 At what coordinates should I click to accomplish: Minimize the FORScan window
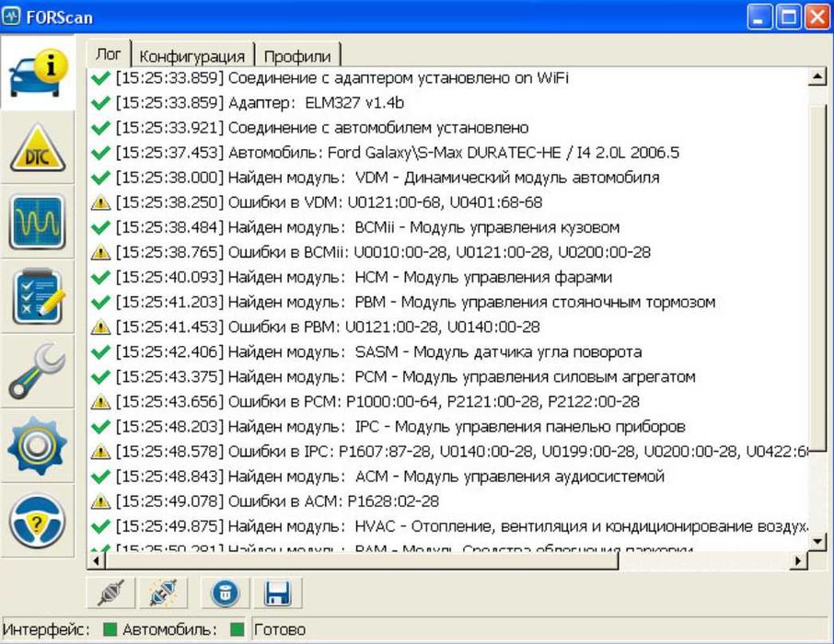(x=759, y=17)
